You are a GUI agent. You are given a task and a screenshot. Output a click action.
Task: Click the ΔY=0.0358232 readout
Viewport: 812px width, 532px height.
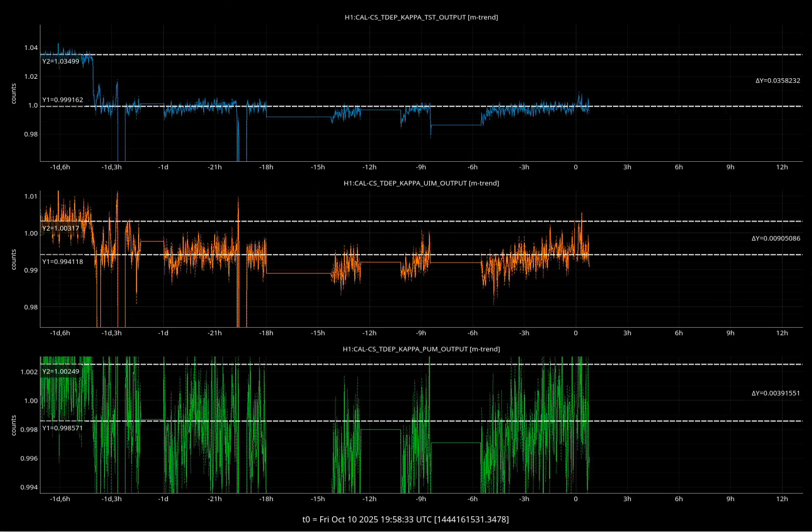point(778,81)
